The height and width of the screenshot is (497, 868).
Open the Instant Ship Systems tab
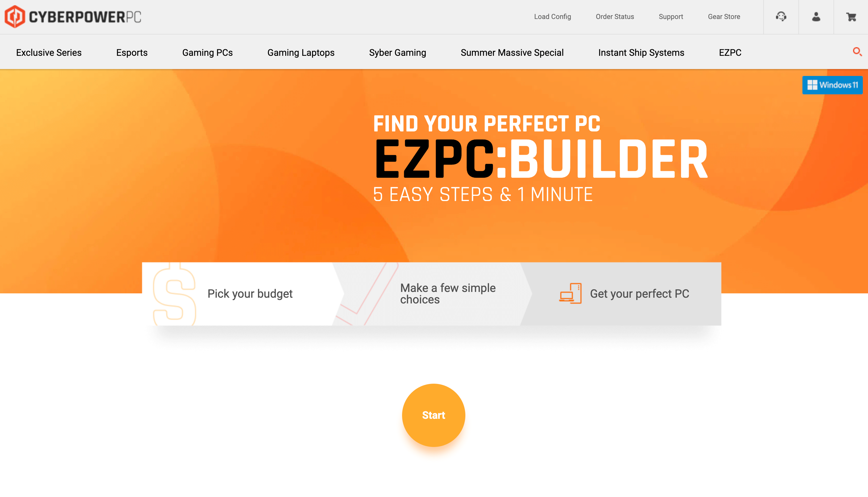[x=641, y=52]
